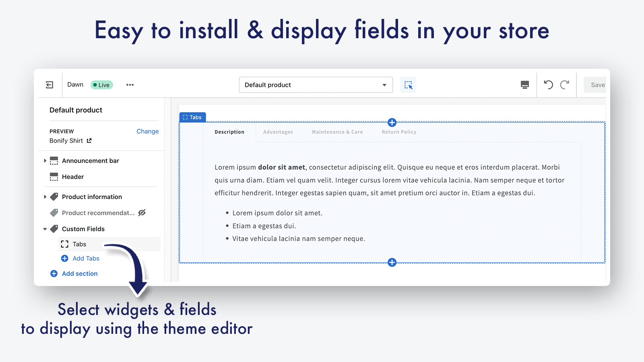Image resolution: width=644 pixels, height=362 pixels.
Task: Toggle visibility of Product recommendations
Action: [142, 213]
